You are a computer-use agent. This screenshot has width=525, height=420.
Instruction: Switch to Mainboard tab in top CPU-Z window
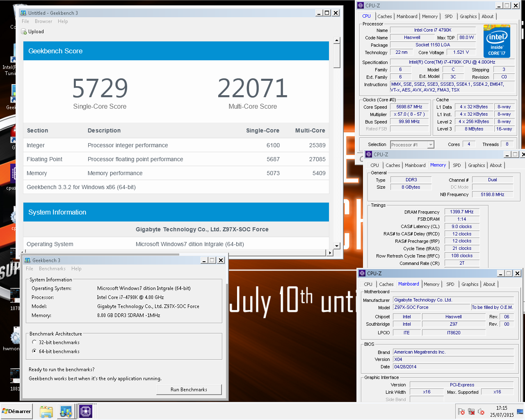coord(407,16)
